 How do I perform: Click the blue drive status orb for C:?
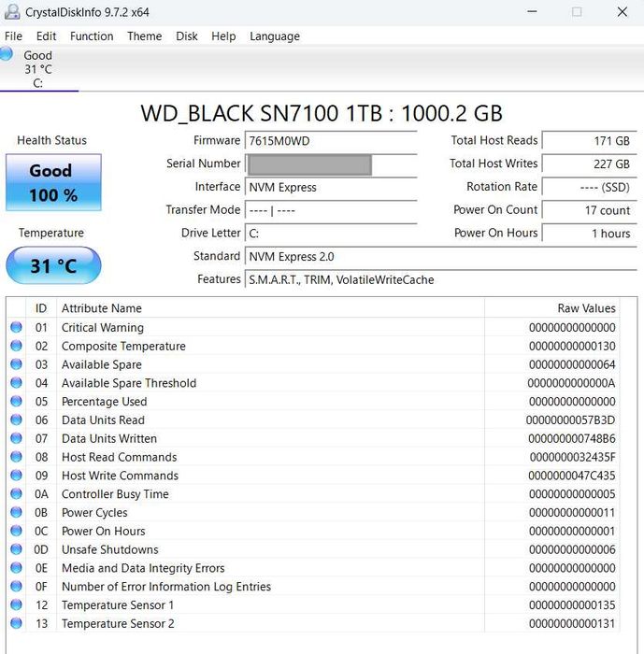click(x=7, y=54)
